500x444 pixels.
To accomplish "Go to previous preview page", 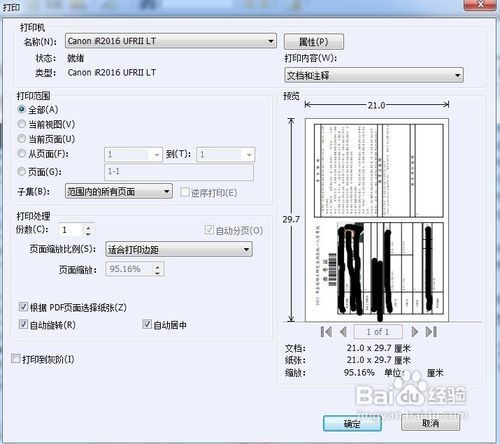I will (343, 332).
